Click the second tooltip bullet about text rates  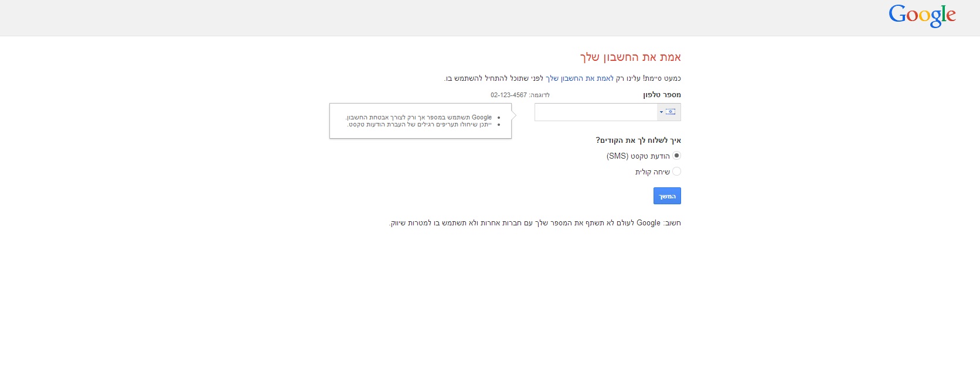coord(419,125)
